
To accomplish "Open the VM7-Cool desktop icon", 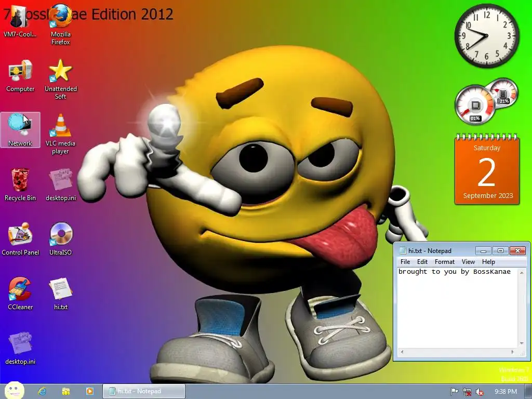I will point(20,21).
